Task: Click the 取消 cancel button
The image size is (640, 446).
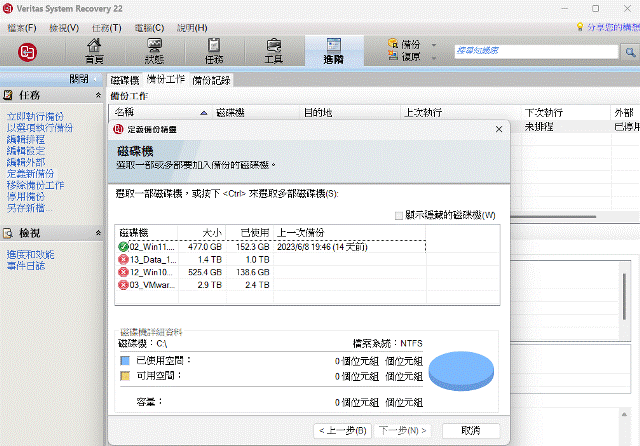Action: (x=471, y=430)
